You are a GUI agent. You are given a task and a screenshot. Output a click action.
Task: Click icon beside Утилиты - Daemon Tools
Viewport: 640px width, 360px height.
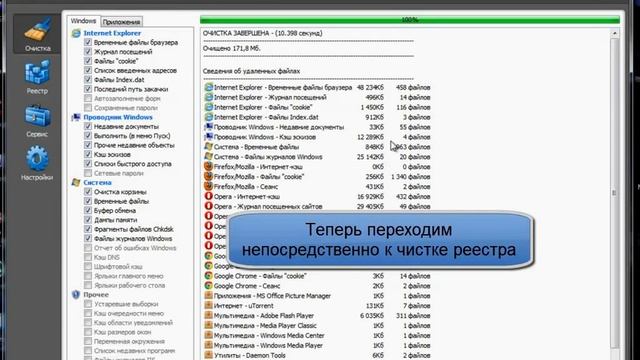pyautogui.click(x=209, y=355)
